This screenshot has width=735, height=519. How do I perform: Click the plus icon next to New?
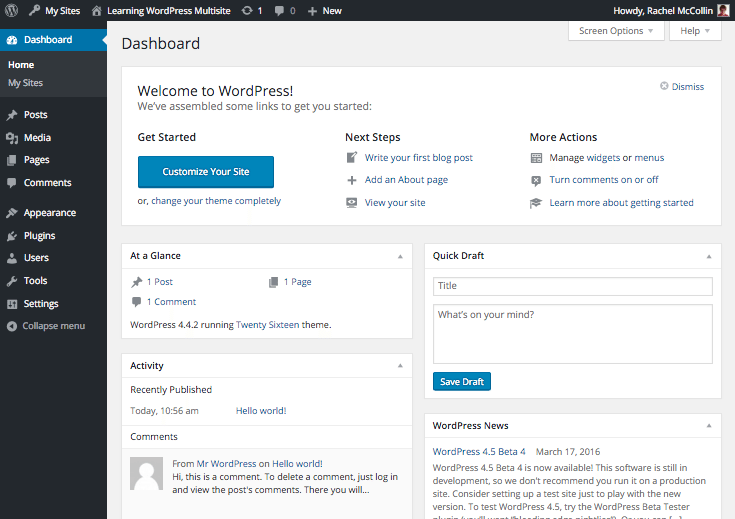[312, 11]
